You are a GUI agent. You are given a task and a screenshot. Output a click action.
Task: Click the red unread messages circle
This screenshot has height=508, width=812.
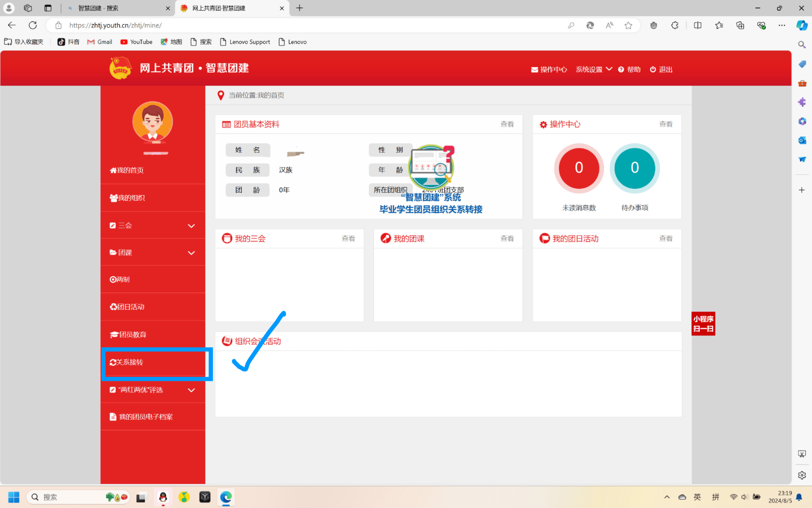tap(579, 168)
